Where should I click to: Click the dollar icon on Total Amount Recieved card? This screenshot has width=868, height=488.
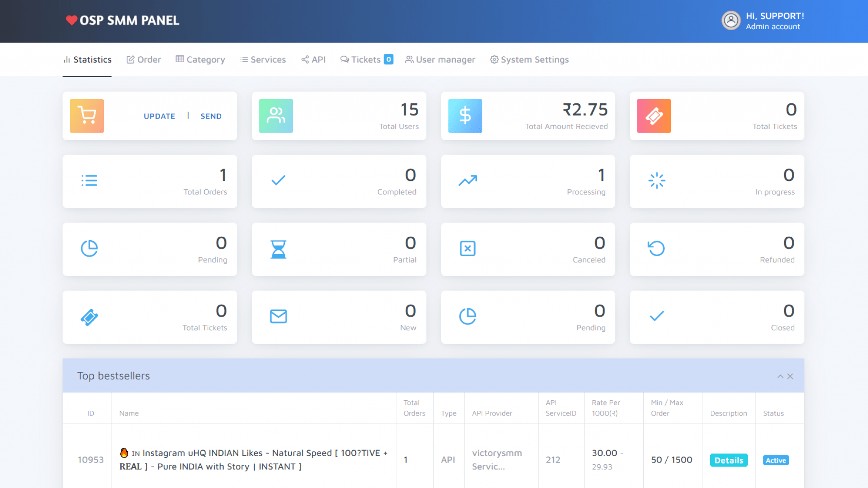point(465,116)
